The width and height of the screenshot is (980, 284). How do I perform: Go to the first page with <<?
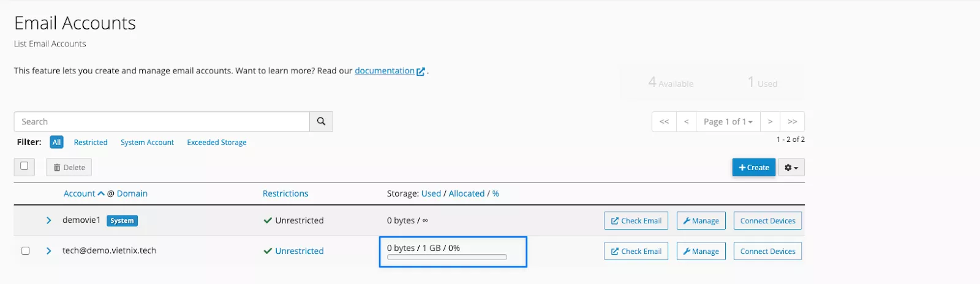click(x=664, y=122)
